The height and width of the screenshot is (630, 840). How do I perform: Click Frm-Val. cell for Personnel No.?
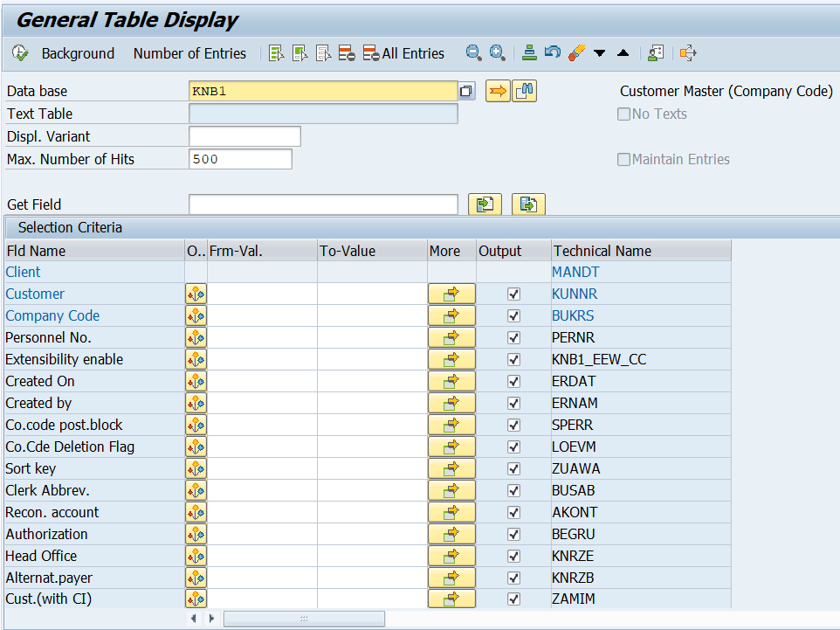click(x=263, y=338)
